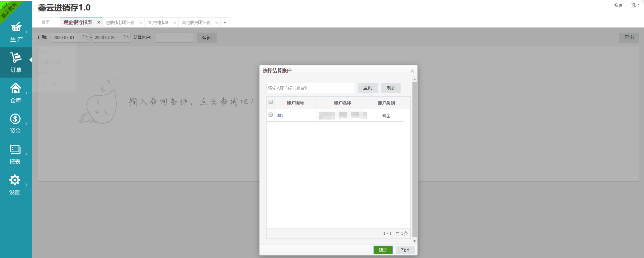Switch to the 应收账款明细表 tab

coord(120,23)
